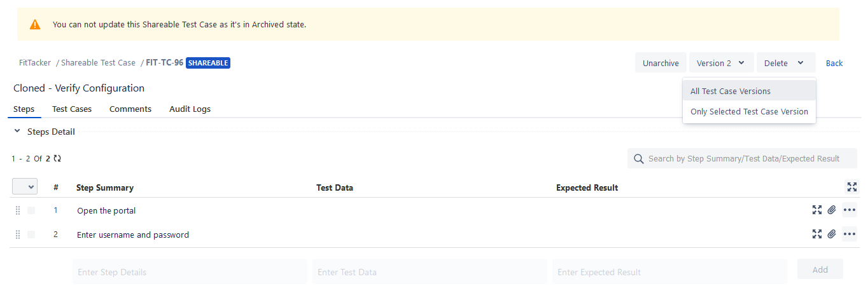Choose 'Only Selected Test Case Version' option
868x300 pixels.
tap(749, 111)
